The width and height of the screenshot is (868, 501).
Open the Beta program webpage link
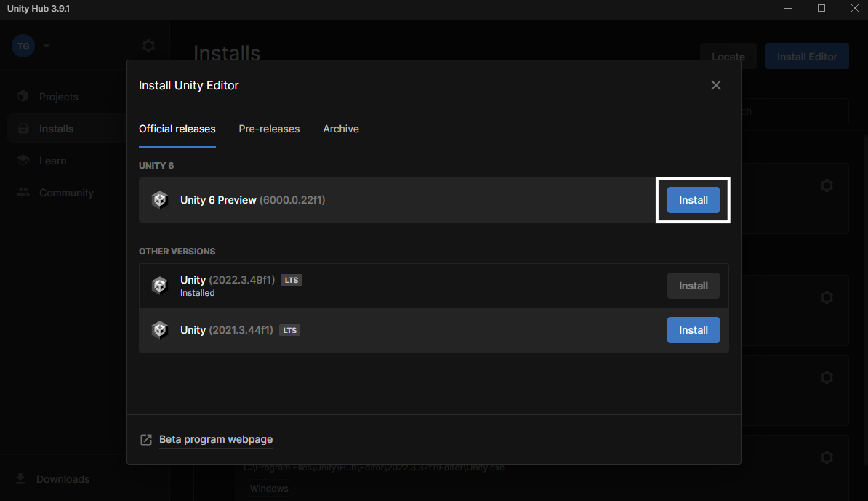pos(216,439)
